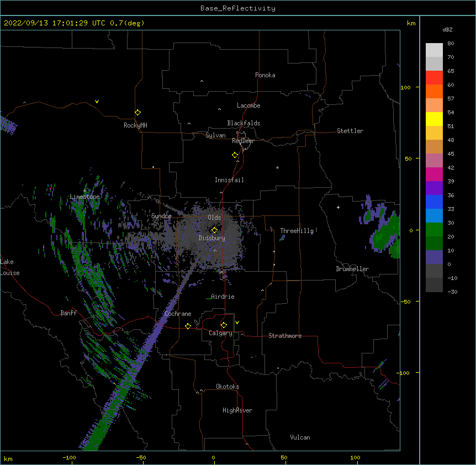Click the dBZ legend heading

pyautogui.click(x=447, y=29)
